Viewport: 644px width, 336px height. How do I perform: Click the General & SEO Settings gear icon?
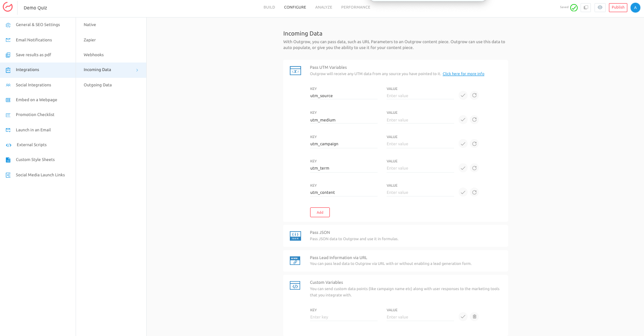8,25
